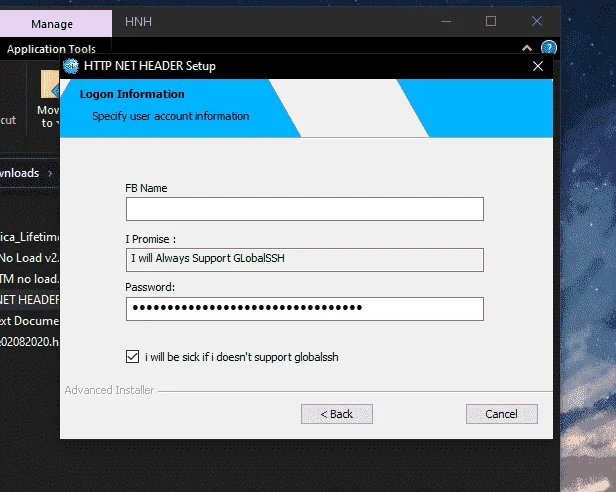Click the Move to ribbon button
This screenshot has width=616, height=492.
[x=48, y=99]
